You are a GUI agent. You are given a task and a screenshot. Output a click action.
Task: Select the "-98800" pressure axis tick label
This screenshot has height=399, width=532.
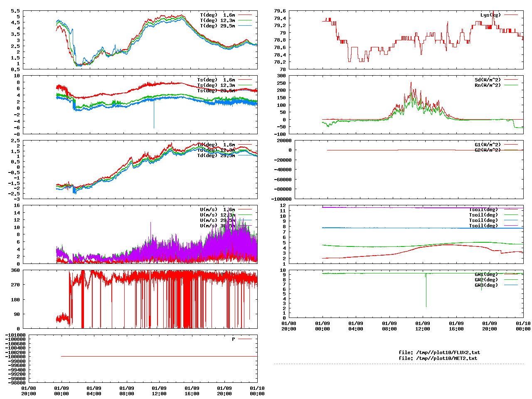coord(17,383)
